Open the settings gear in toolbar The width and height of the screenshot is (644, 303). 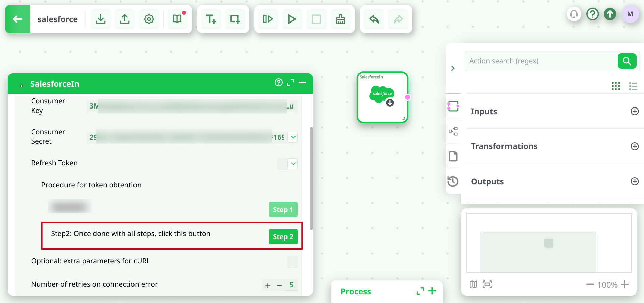point(149,19)
